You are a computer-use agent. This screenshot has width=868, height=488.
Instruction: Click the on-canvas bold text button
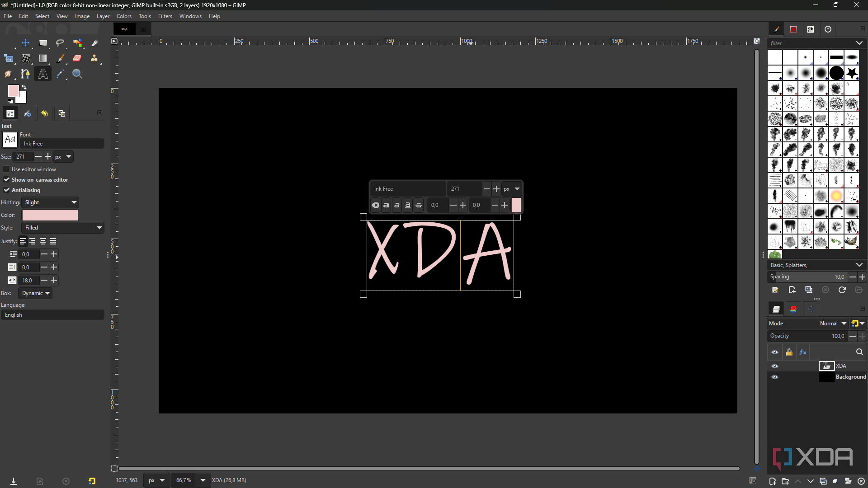[386, 205]
